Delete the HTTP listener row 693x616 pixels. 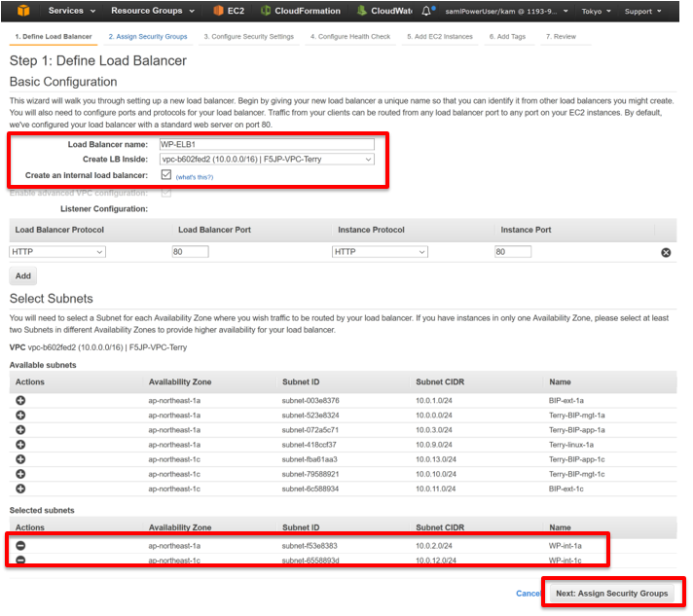click(666, 252)
